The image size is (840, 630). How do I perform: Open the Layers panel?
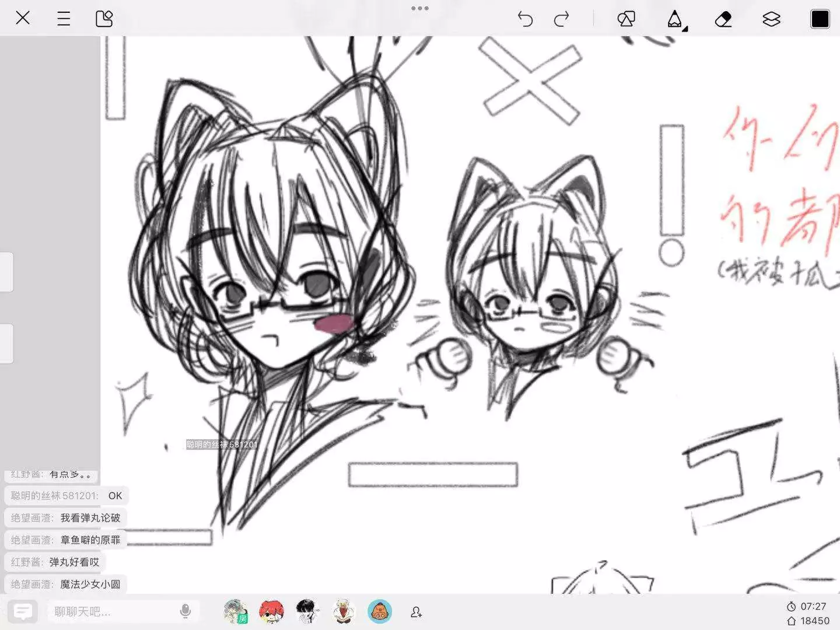(x=771, y=19)
